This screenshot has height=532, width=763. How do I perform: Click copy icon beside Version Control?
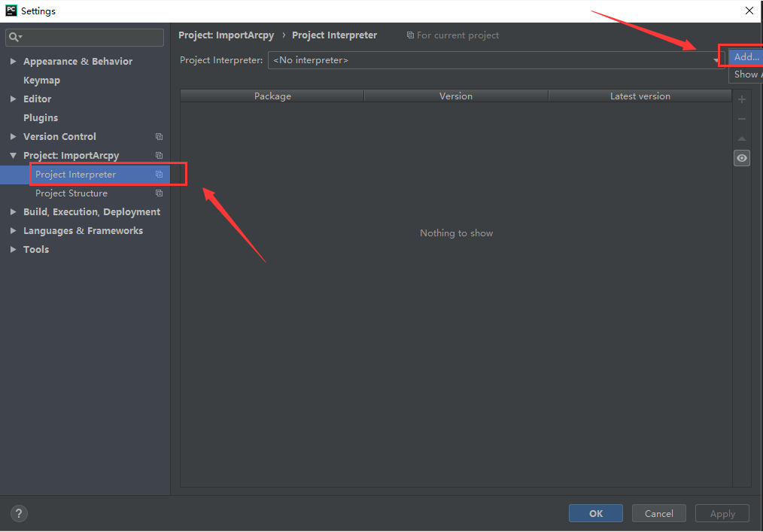(x=159, y=137)
